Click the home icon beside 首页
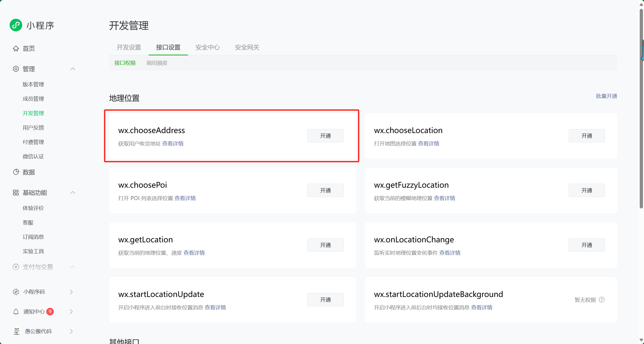Image resolution: width=644 pixels, height=344 pixels. pos(16,48)
